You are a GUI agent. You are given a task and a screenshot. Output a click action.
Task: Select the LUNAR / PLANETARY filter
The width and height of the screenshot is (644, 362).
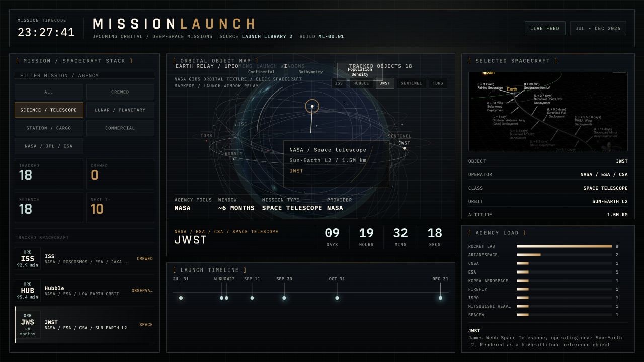(x=120, y=110)
